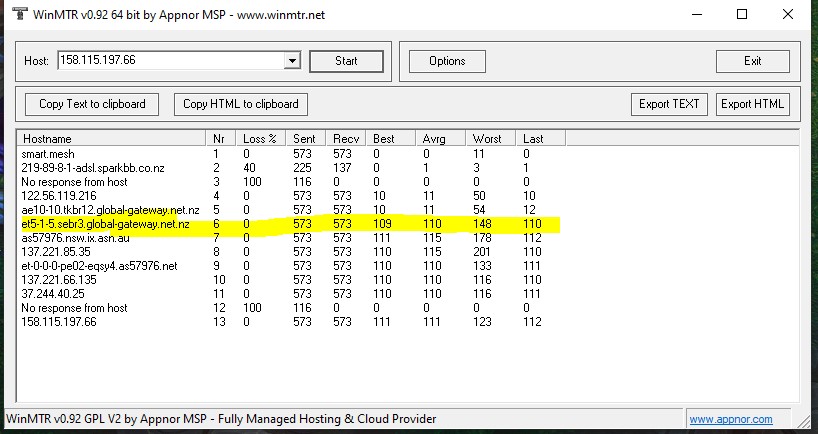This screenshot has height=434, width=818.
Task: Click the Sent column header
Action: 306,139
